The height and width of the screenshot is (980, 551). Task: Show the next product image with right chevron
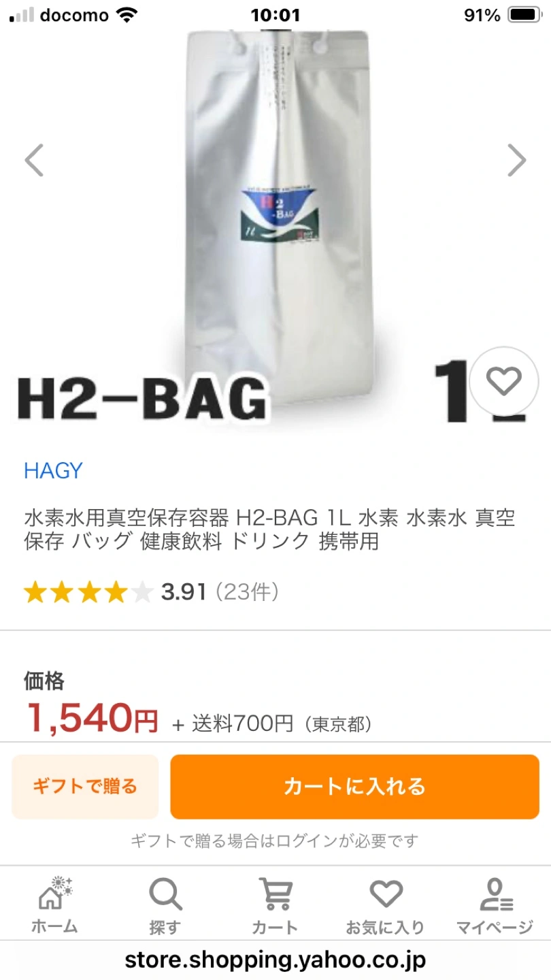[x=517, y=161]
